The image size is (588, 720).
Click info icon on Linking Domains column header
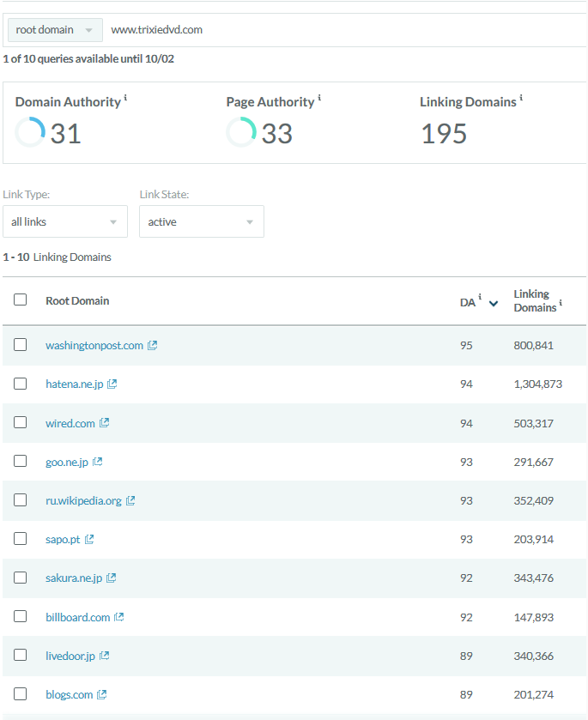(x=561, y=303)
